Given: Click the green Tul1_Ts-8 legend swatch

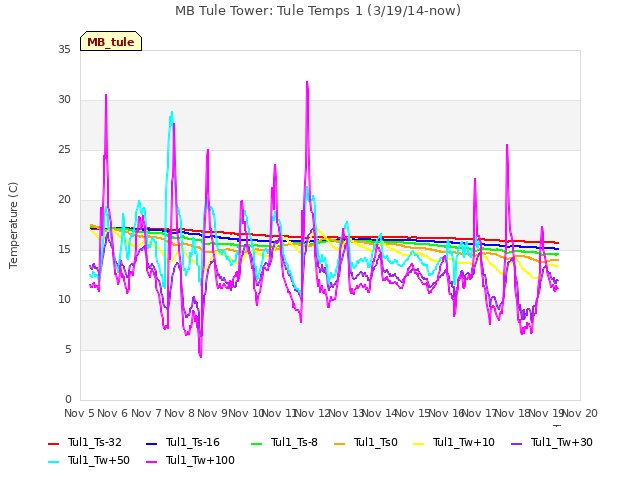Looking at the screenshot, I should tap(257, 444).
